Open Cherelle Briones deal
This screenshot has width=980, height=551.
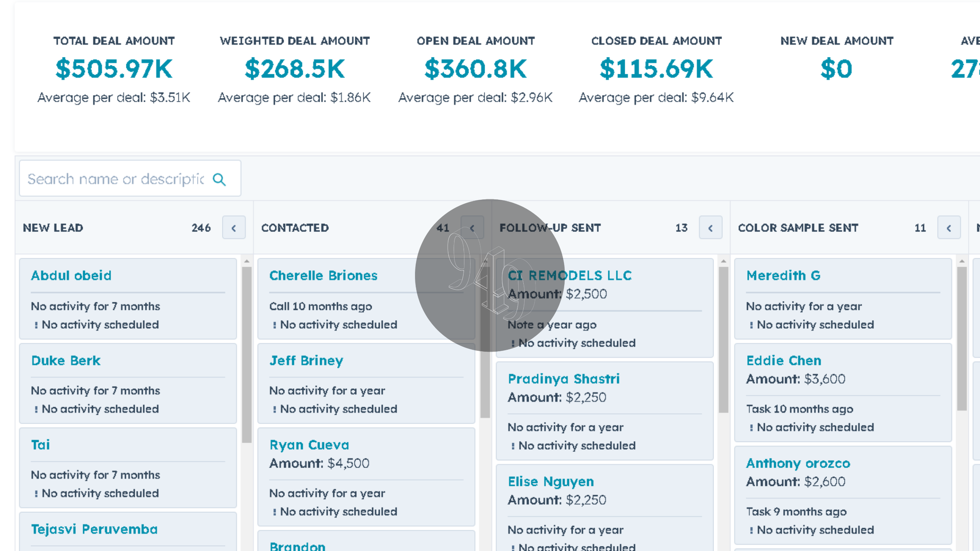coord(323,275)
